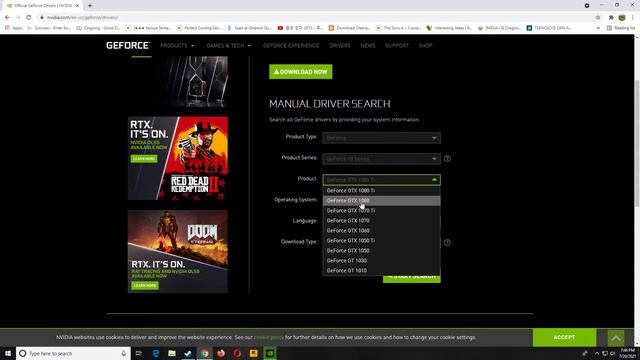Viewport: 640px width, 360px height.
Task: Show hidden system tray icons
Action: (597, 353)
